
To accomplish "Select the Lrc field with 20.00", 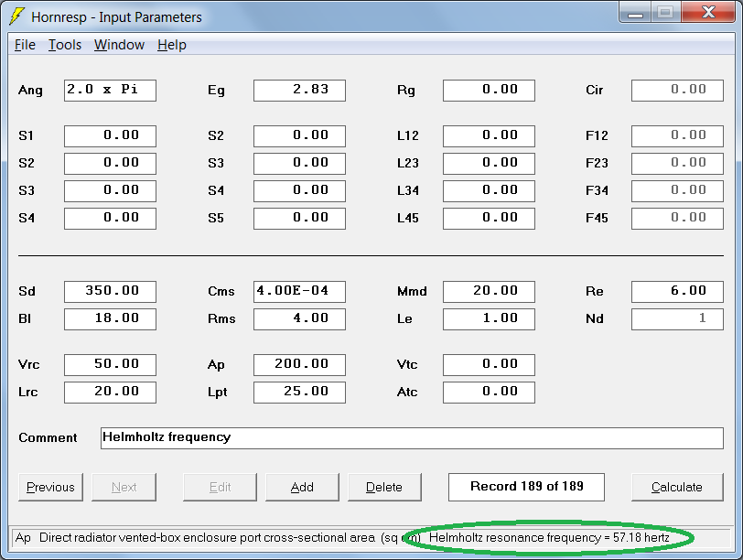I will (110, 393).
